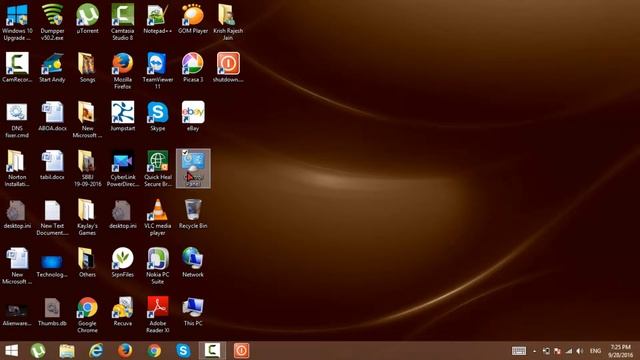Select the Picasa 3 desktop icon
Screen dimensions: 640x360
coord(193,67)
